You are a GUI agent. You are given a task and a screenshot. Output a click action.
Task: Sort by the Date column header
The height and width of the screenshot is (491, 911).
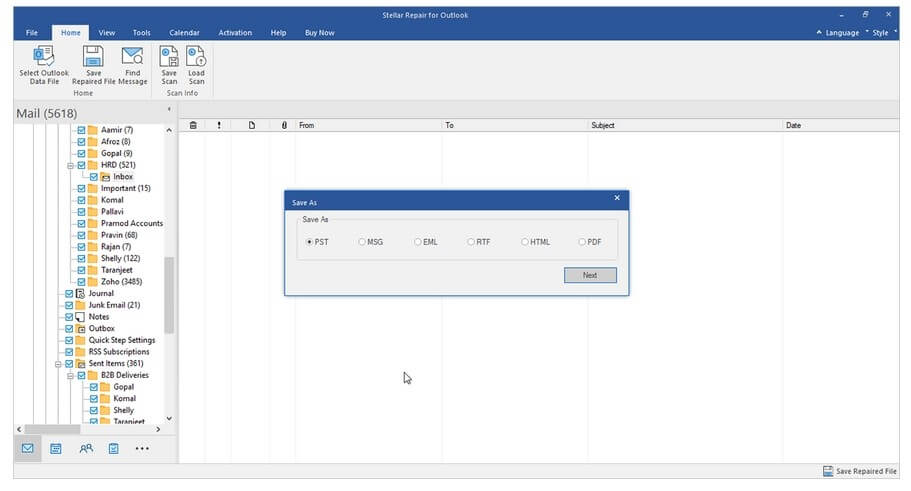pyautogui.click(x=840, y=125)
